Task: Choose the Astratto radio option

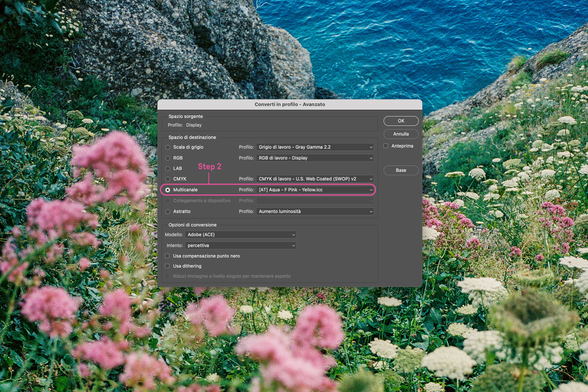Action: (168, 212)
